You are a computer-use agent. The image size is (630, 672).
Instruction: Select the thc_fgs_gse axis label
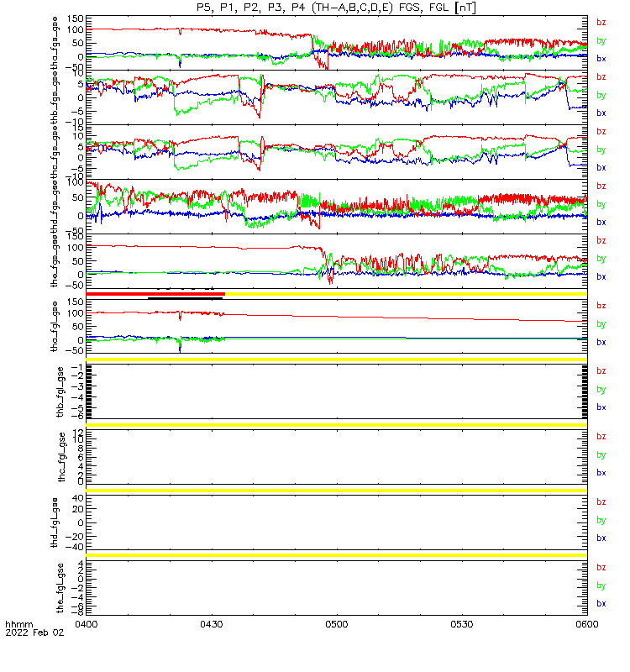point(55,152)
